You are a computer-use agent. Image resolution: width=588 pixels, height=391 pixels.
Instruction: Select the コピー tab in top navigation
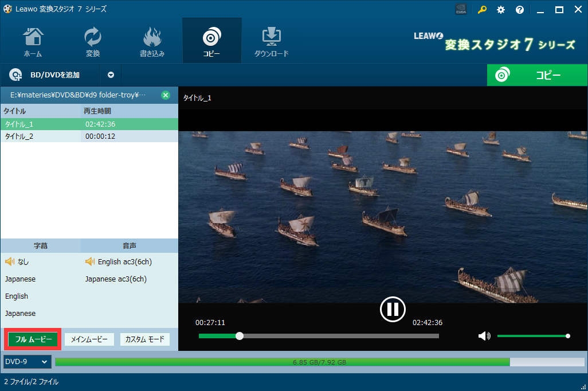pyautogui.click(x=211, y=41)
